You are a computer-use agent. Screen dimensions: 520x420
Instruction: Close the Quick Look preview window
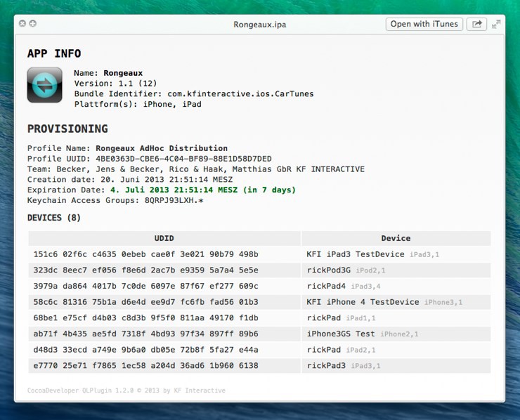(22, 24)
